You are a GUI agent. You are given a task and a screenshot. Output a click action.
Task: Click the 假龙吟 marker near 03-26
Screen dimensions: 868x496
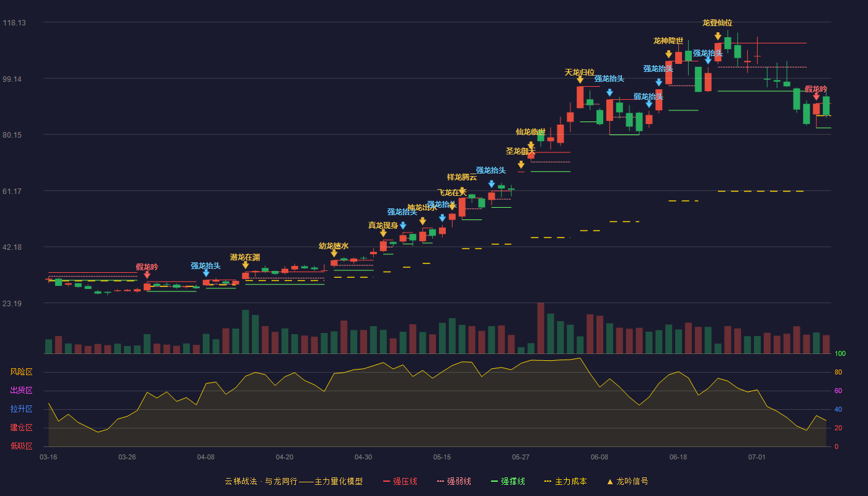point(147,275)
